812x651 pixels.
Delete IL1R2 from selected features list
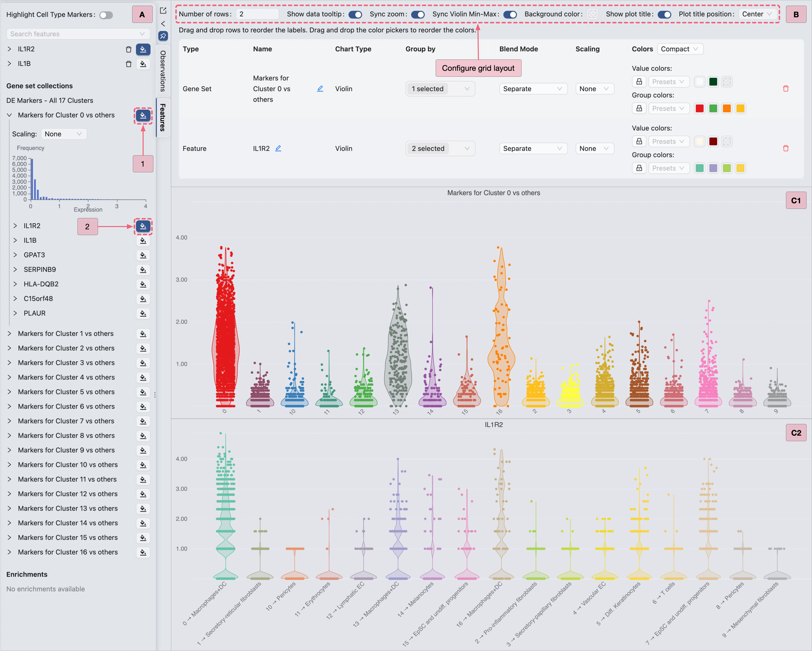[x=128, y=49]
